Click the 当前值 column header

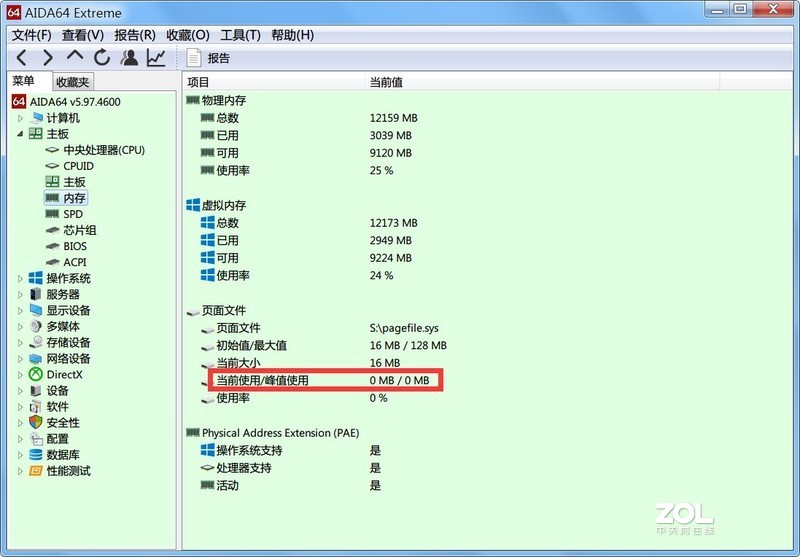pos(542,82)
